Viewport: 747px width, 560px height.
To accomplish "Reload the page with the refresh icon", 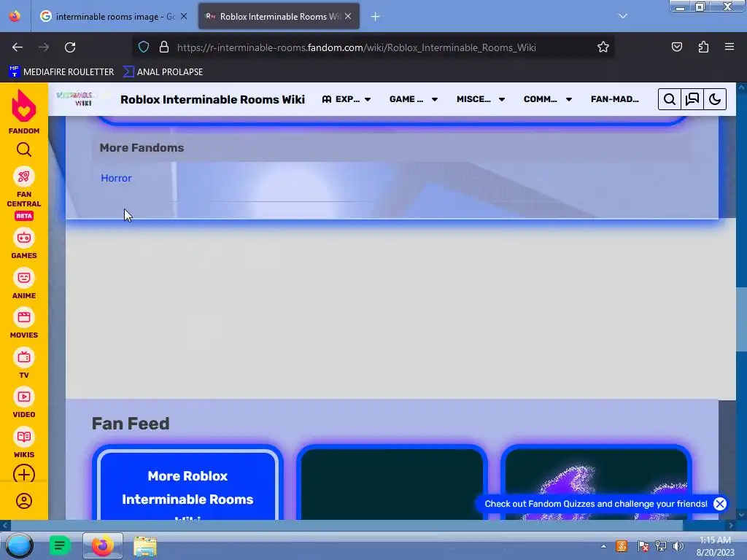I will coord(70,47).
